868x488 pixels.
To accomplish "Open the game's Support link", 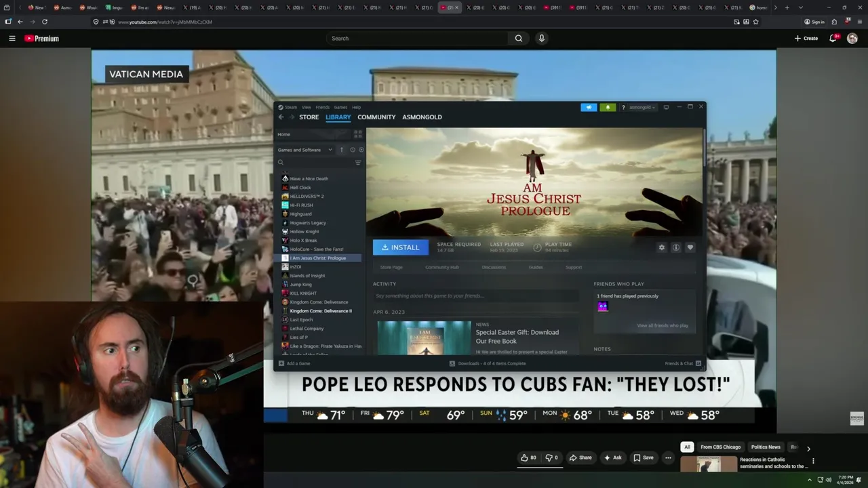I will (x=574, y=267).
